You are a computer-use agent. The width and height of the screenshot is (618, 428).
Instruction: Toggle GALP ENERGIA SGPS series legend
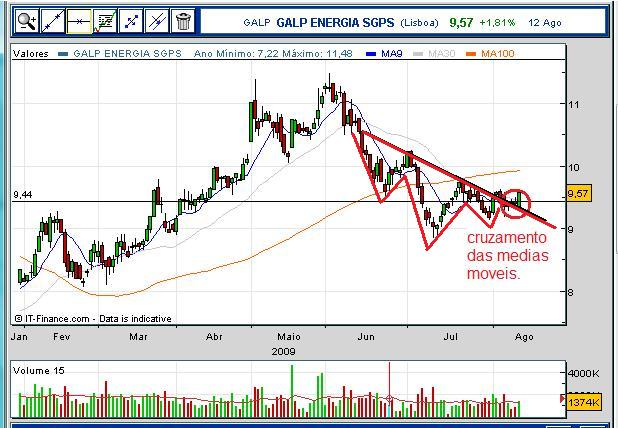119,54
